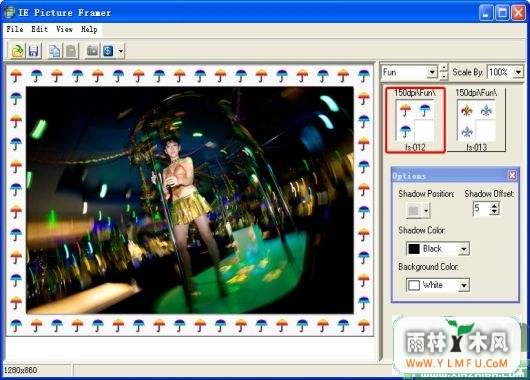The image size is (530, 380).
Task: Open the View menu
Action: 64,29
